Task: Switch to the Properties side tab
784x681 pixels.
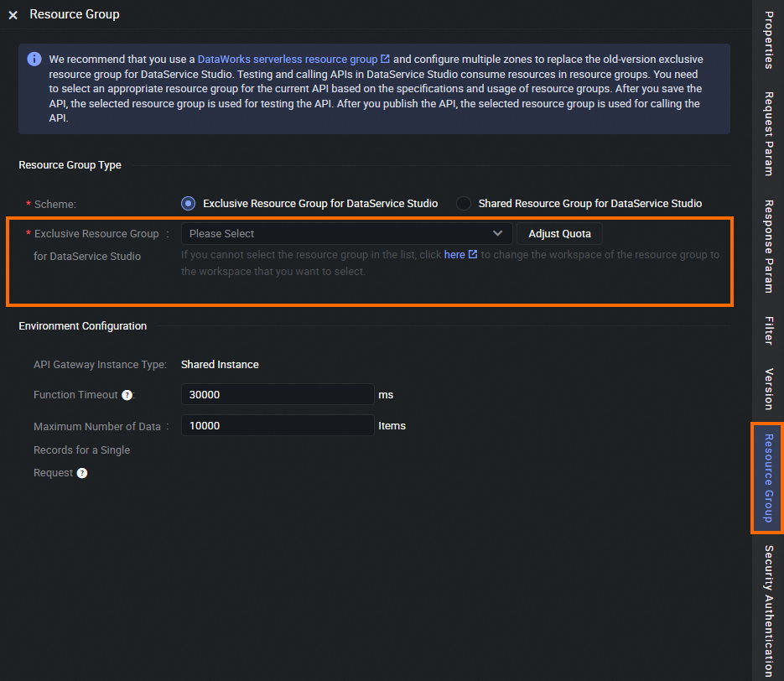Action: pyautogui.click(x=769, y=40)
